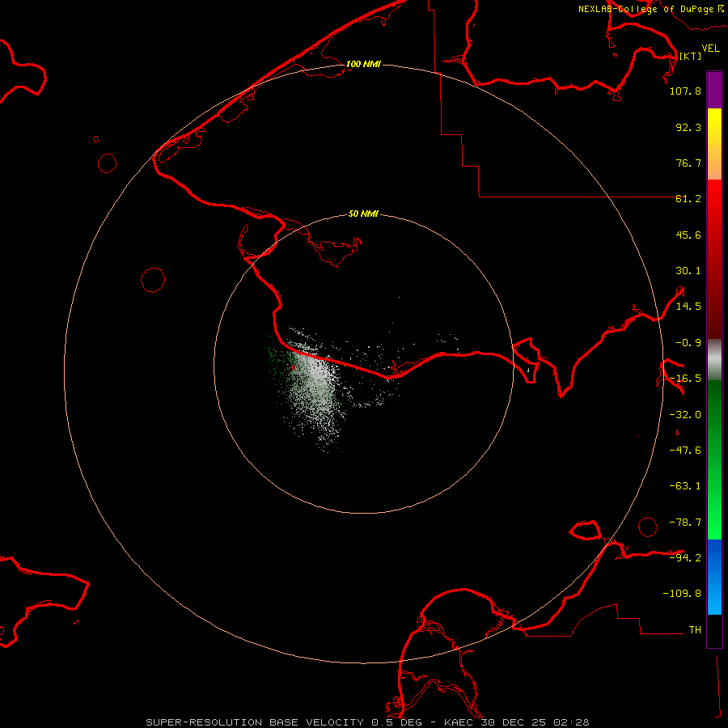
Task: Click the -32.0 velocity scale value
Action: (685, 415)
